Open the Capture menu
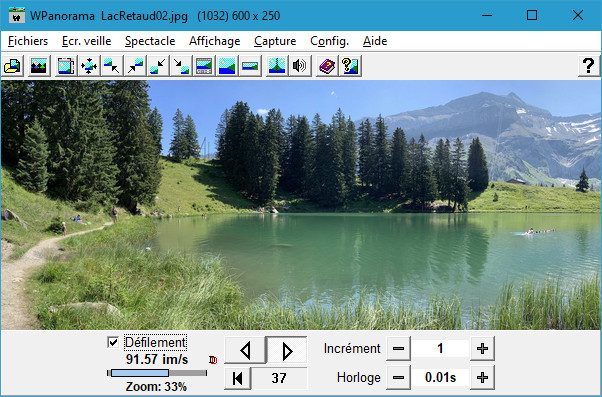Screen dimensions: 602x397 pyautogui.click(x=275, y=41)
